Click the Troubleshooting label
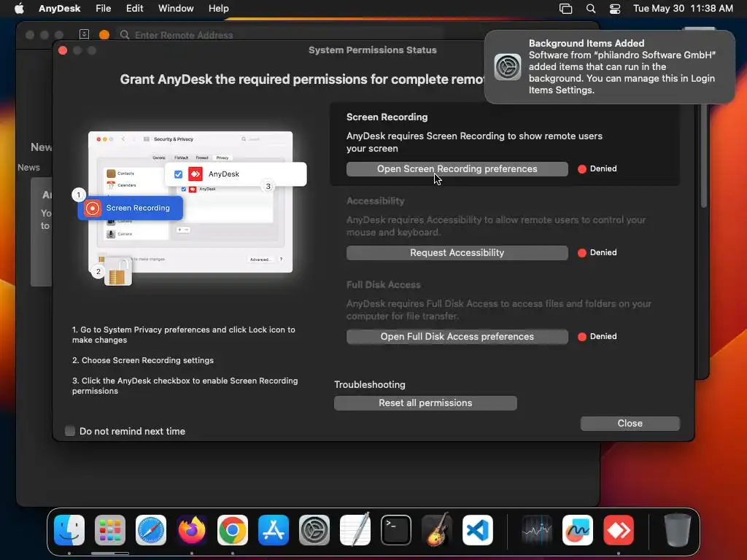This screenshot has width=747, height=560. [x=370, y=384]
